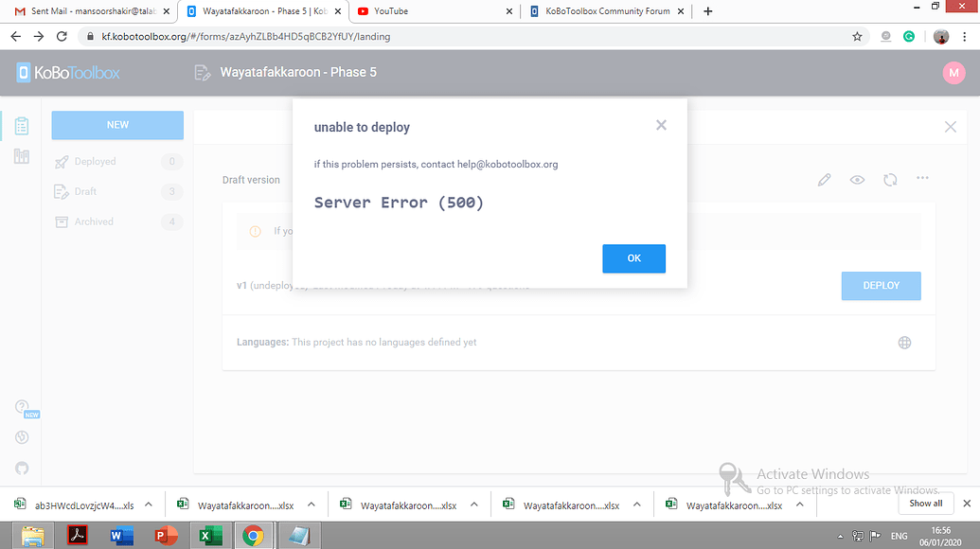Click the KoBoToolbox logo in the header
980x549 pixels.
click(x=66, y=72)
